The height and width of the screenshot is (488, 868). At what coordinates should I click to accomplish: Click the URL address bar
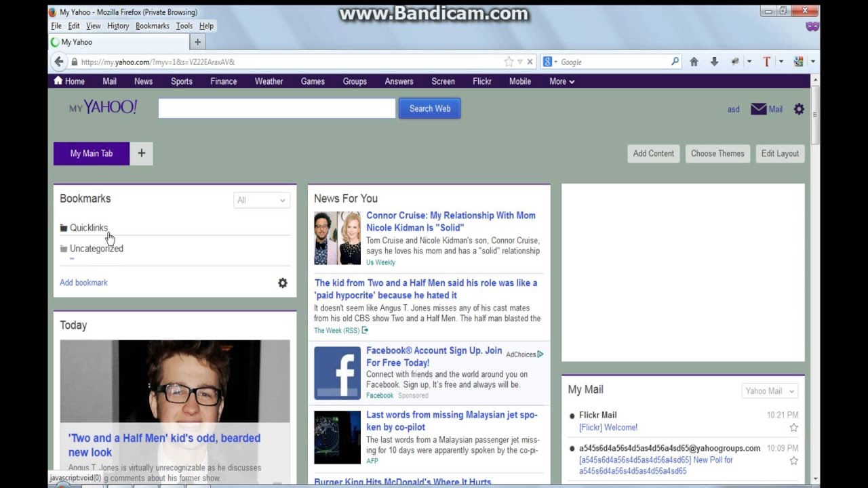292,62
